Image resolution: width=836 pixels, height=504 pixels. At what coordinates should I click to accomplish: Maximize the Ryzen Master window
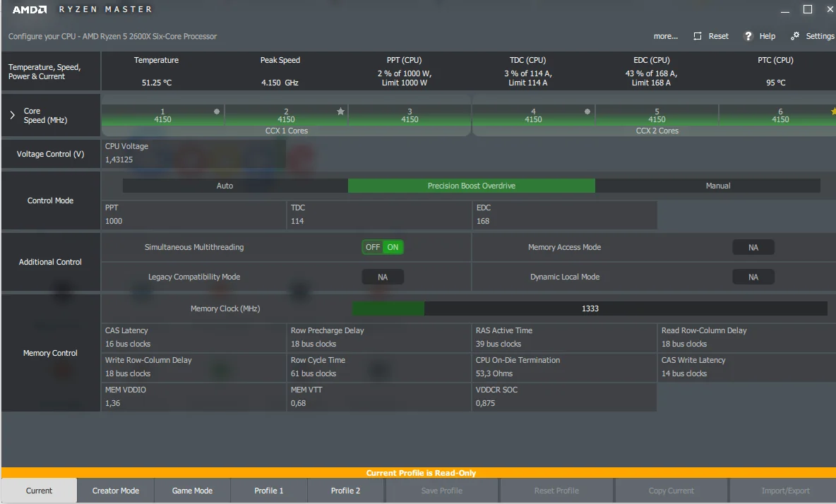click(808, 9)
